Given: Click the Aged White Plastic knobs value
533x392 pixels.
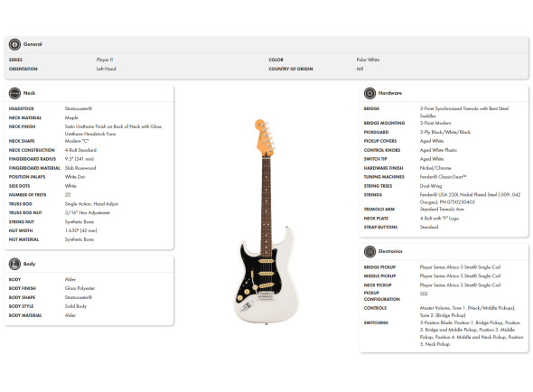Looking at the screenshot, I should point(438,150).
